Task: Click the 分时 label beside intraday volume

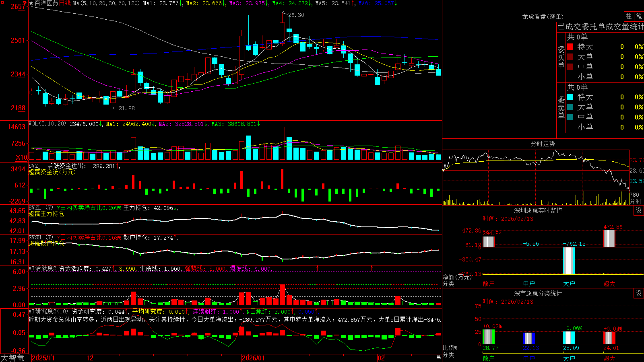Action: pos(636,201)
